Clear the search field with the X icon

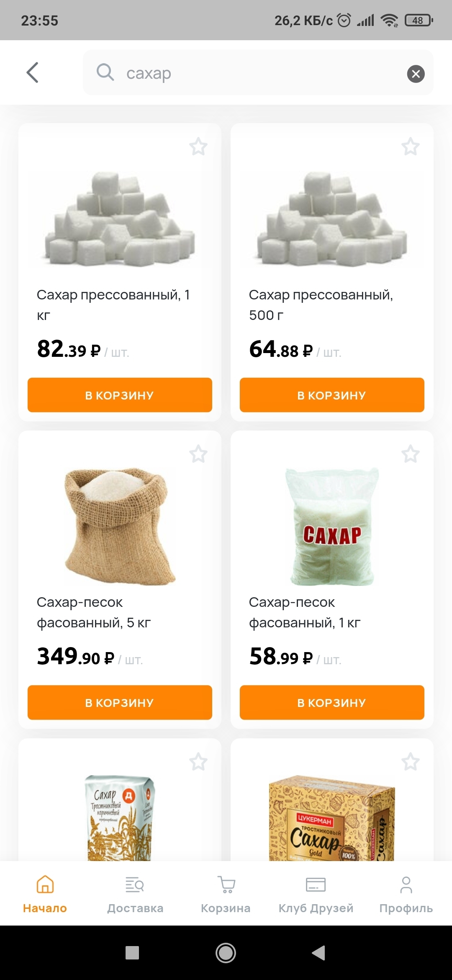(416, 74)
